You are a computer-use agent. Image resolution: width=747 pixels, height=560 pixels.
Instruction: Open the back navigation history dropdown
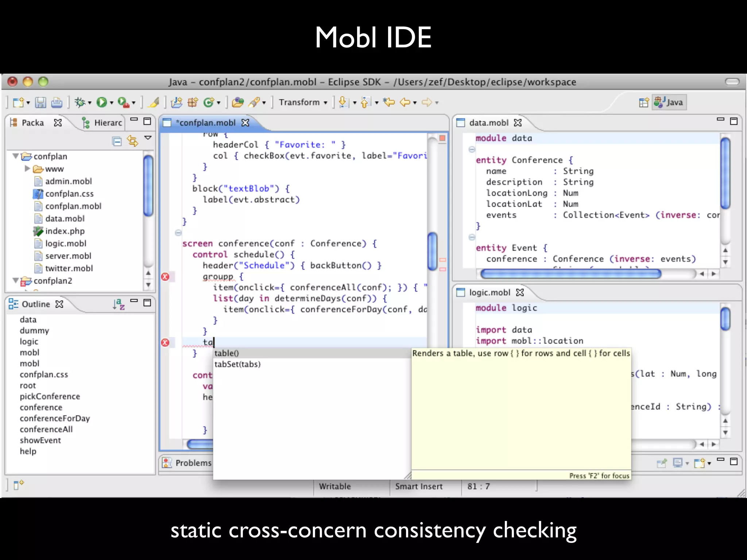coord(415,103)
